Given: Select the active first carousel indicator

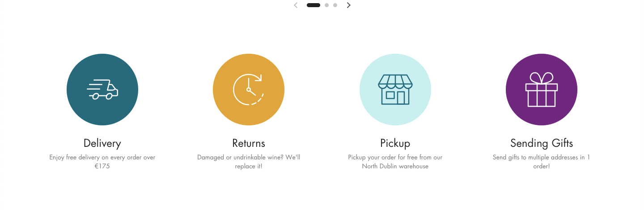Looking at the screenshot, I should click(314, 5).
